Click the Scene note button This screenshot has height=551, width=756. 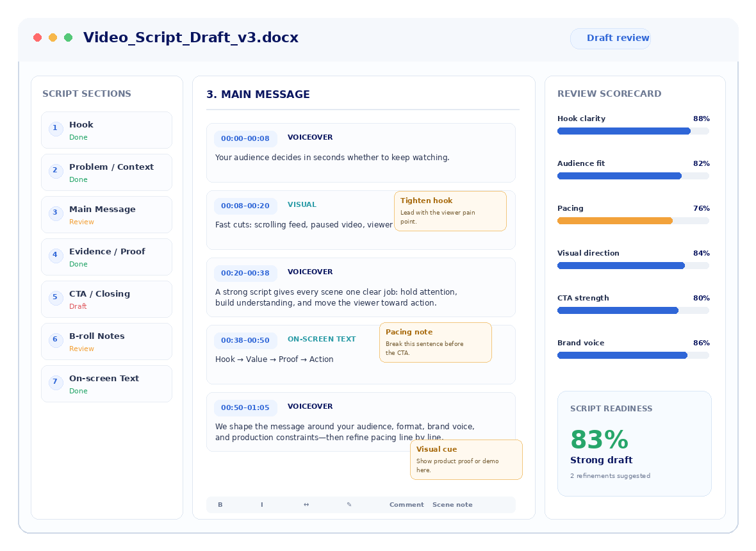[452, 505]
